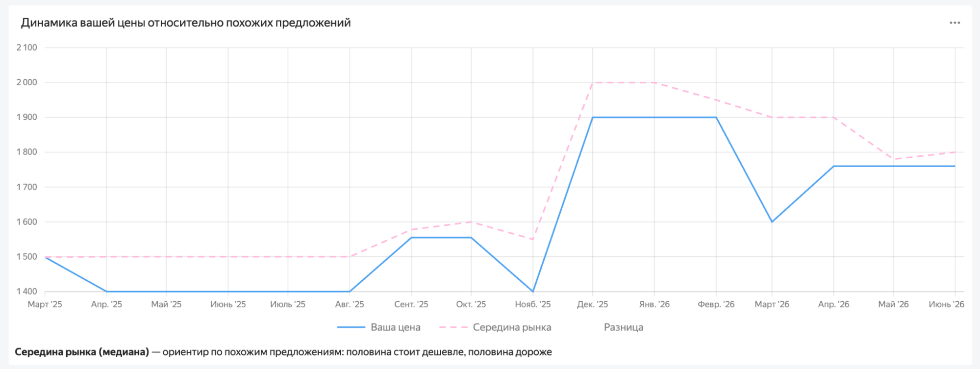This screenshot has width=980, height=369.
Task: Click the pink dashed legend marker
Action: point(453,327)
